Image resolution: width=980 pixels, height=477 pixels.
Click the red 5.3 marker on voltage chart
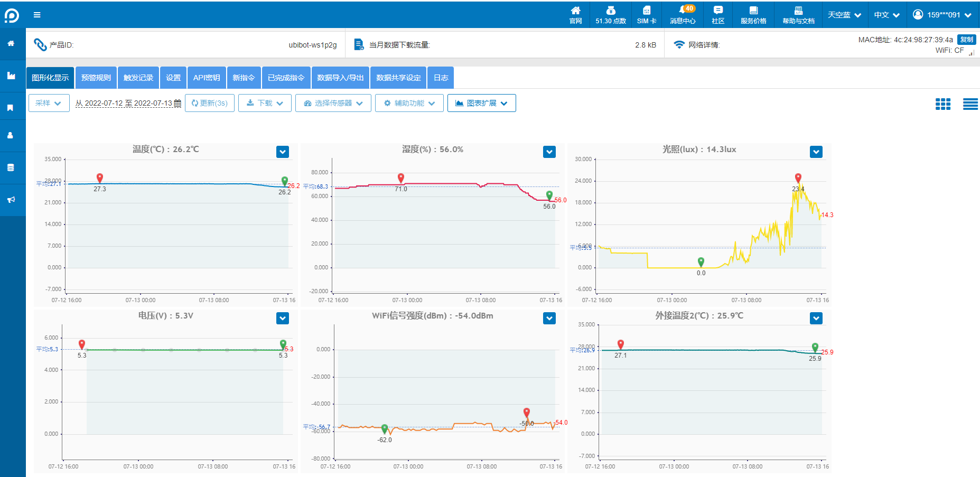(82, 344)
